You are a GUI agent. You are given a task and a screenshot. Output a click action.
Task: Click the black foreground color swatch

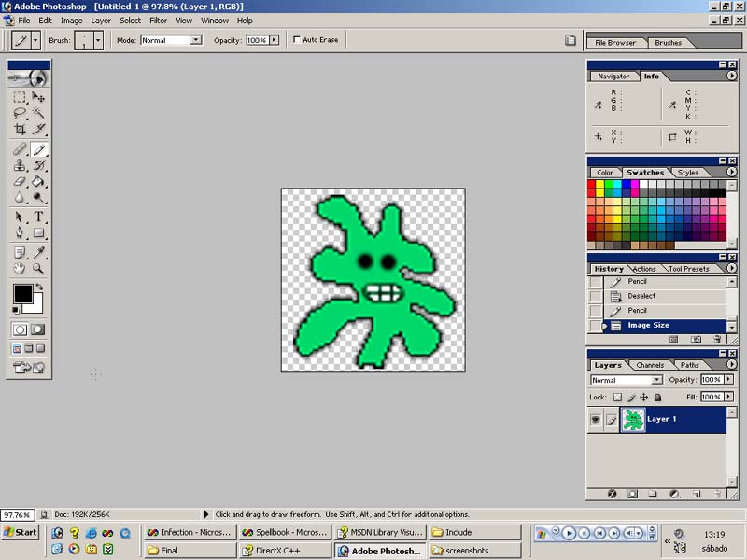pyautogui.click(x=22, y=294)
